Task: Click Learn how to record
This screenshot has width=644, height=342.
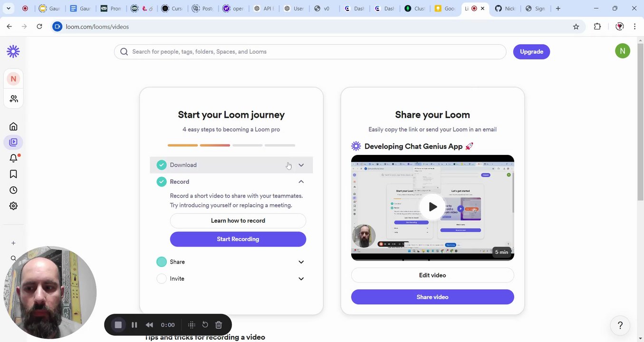Action: [238, 220]
